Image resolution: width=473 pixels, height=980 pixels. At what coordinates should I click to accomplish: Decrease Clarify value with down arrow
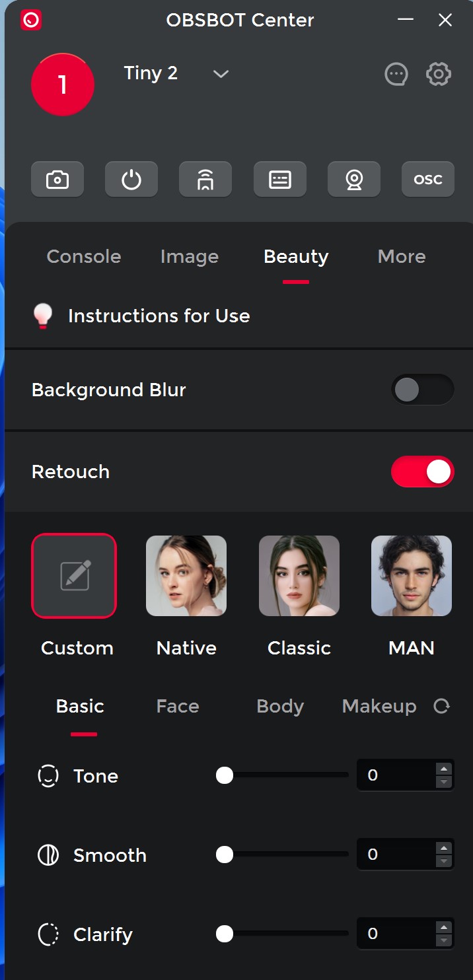coord(444,940)
